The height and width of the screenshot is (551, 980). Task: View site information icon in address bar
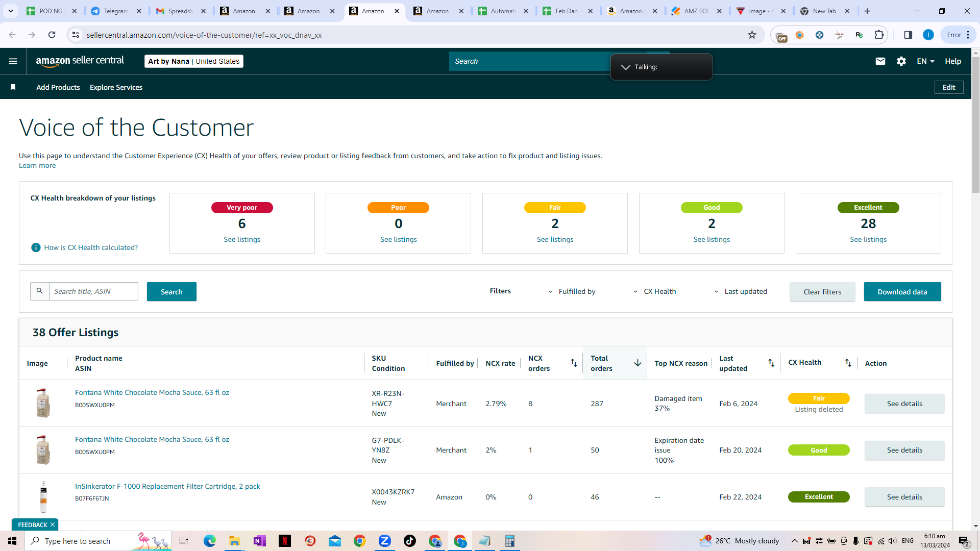click(76, 35)
